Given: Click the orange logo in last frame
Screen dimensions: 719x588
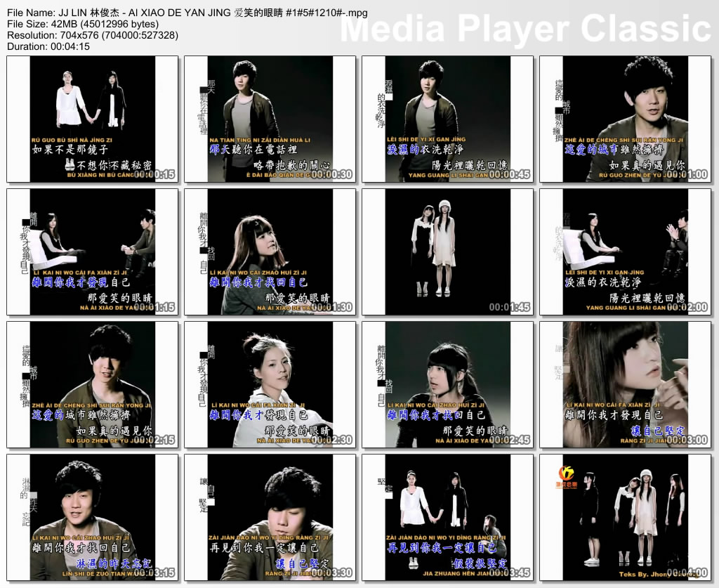Looking at the screenshot, I should pos(567,476).
